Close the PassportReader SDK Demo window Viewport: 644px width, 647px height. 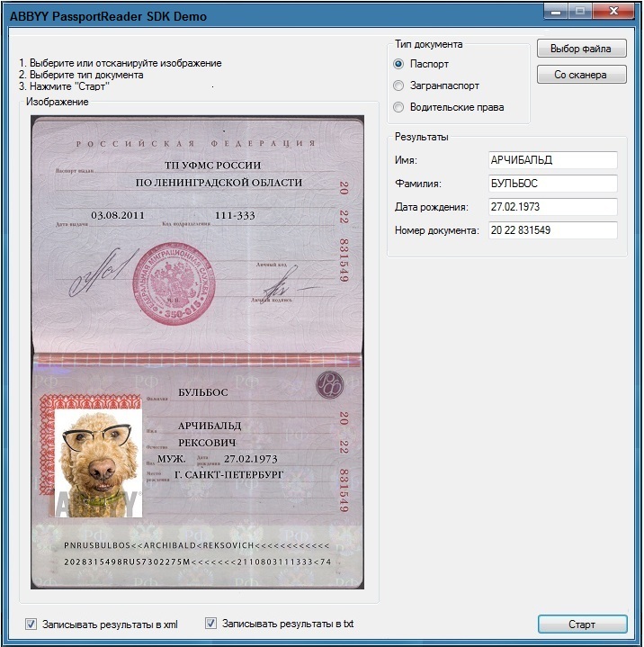(613, 11)
